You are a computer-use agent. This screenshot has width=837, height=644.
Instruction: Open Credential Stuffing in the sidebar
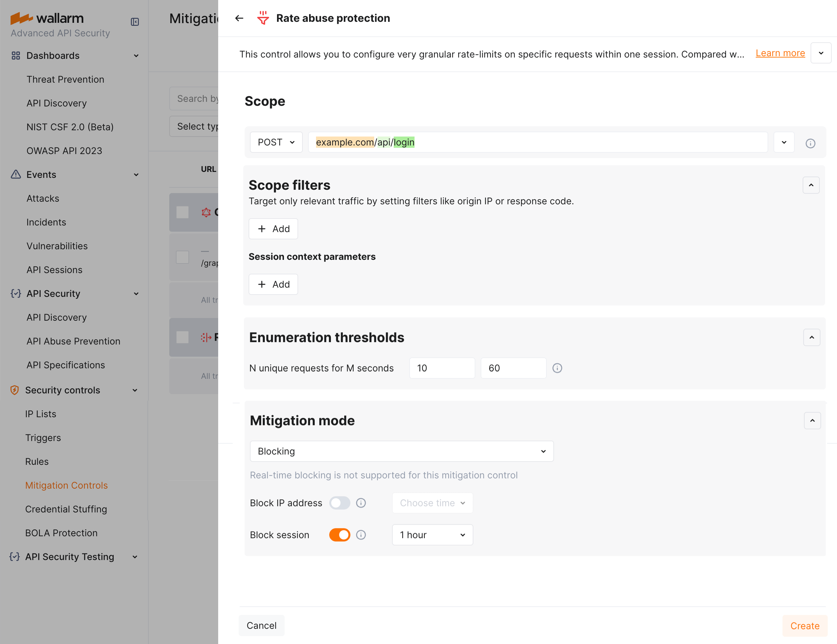pos(66,509)
